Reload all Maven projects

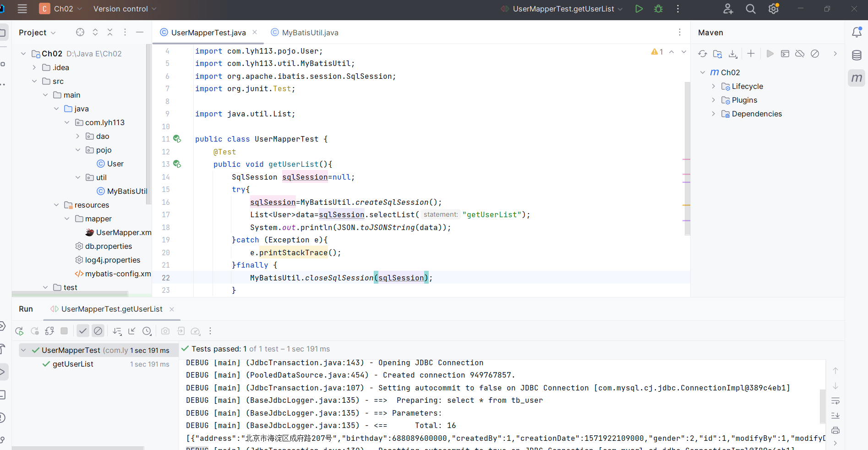703,54
